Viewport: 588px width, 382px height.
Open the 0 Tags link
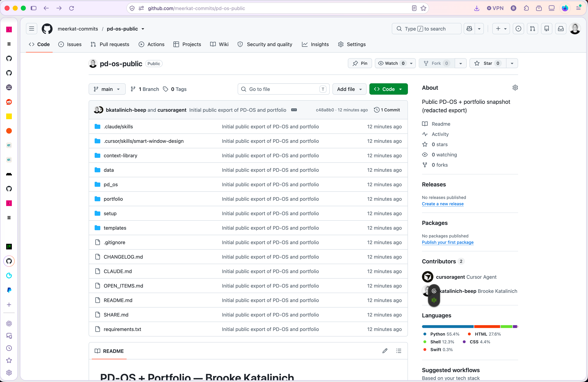[x=175, y=89]
